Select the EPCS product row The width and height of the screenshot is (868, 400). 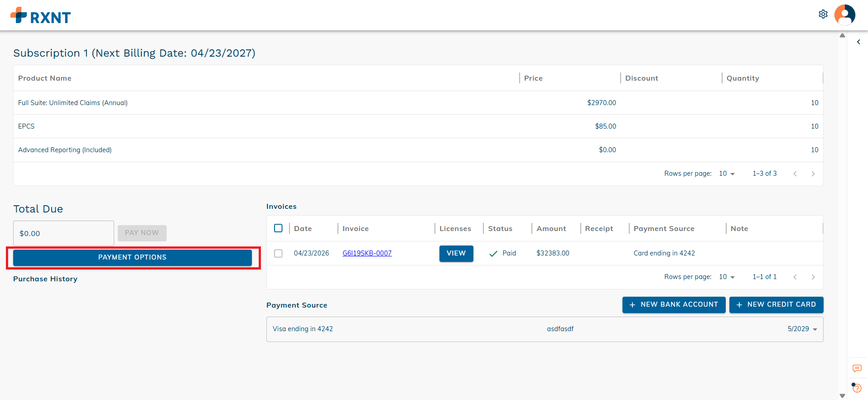pyautogui.click(x=418, y=126)
